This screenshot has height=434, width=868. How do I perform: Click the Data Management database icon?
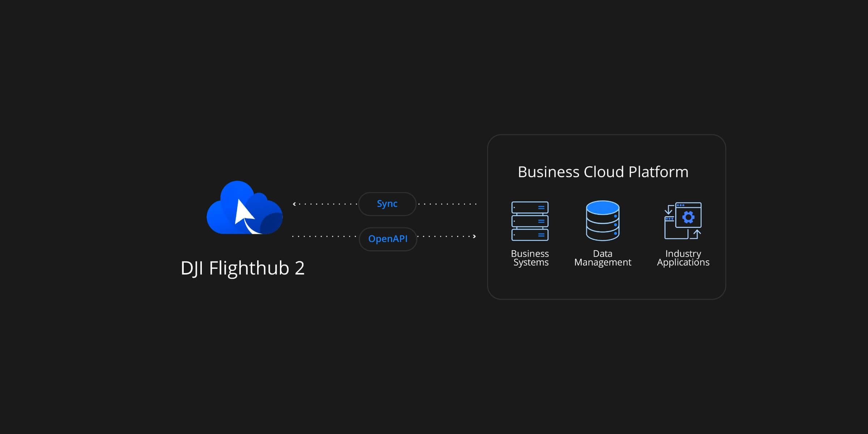pos(603,221)
